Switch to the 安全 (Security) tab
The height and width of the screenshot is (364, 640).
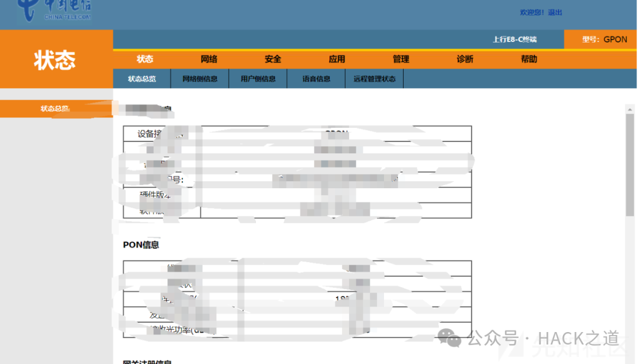point(273,59)
